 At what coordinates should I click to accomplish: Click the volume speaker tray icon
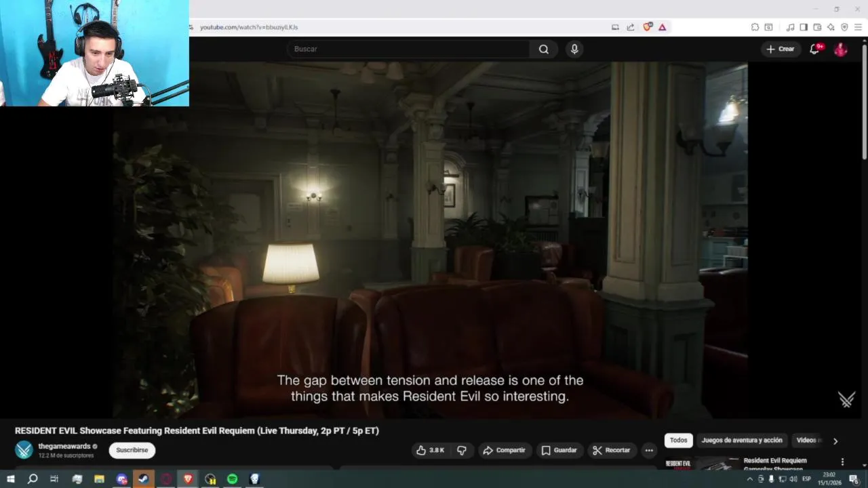pyautogui.click(x=793, y=479)
